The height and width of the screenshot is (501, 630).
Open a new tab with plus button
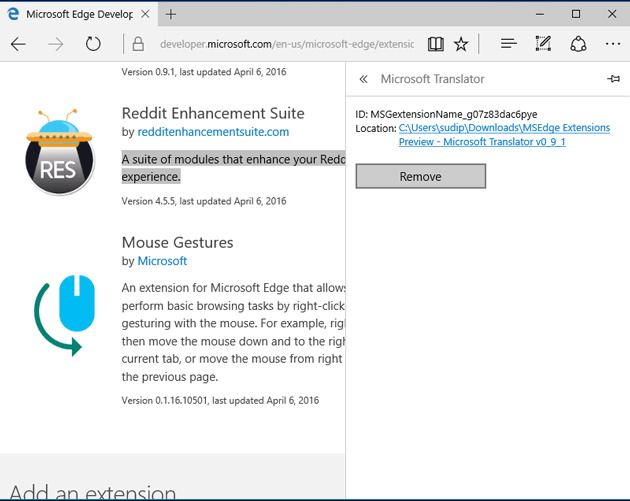tap(171, 14)
